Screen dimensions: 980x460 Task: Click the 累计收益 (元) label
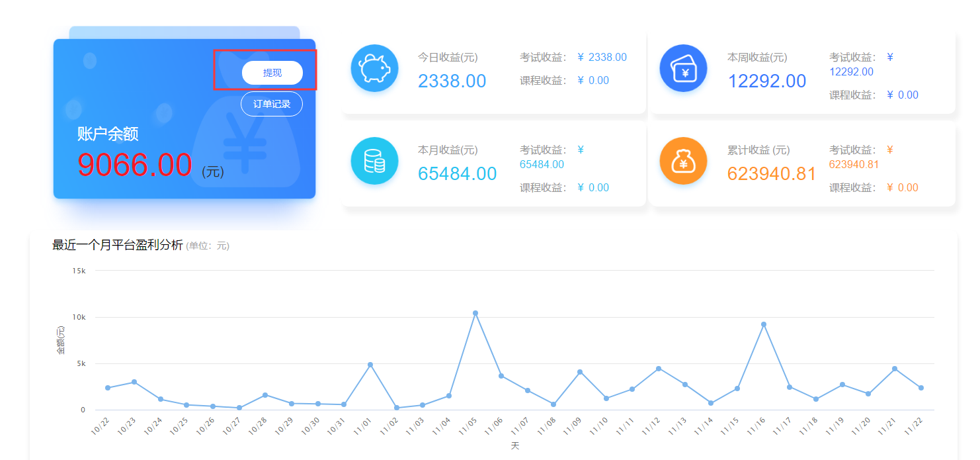758,150
